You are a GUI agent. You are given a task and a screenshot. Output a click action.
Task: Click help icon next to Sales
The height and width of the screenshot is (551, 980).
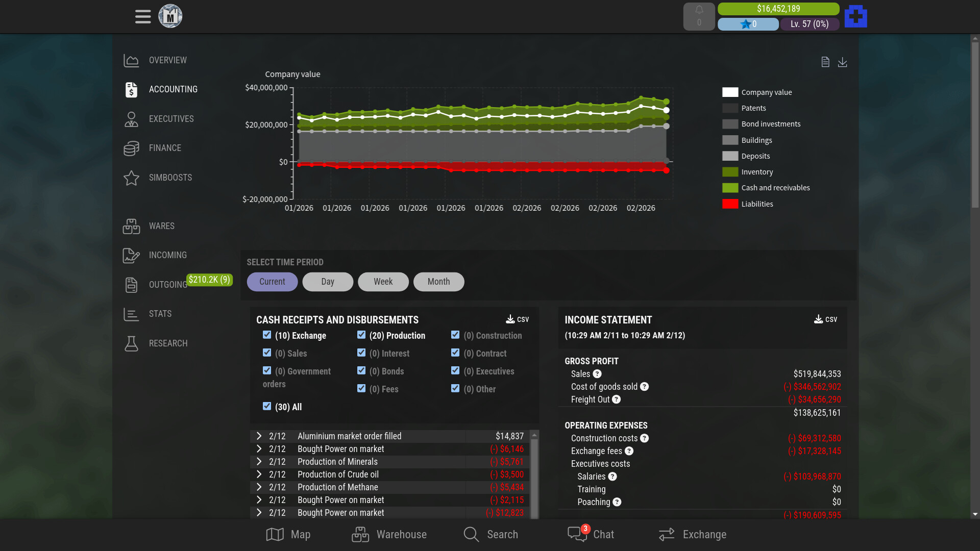coord(597,374)
